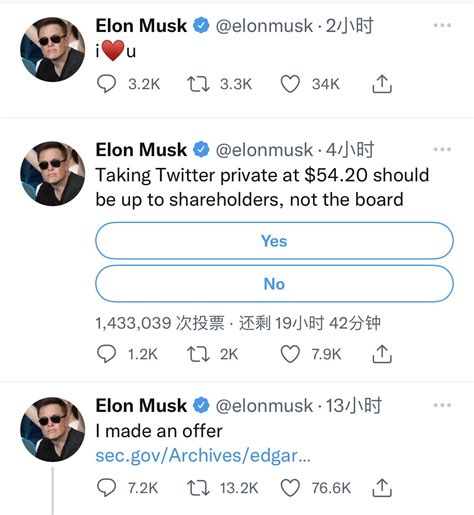The height and width of the screenshot is (515, 474).
Task: Open more options on 'I made an offer' tweet
Action: tap(442, 405)
